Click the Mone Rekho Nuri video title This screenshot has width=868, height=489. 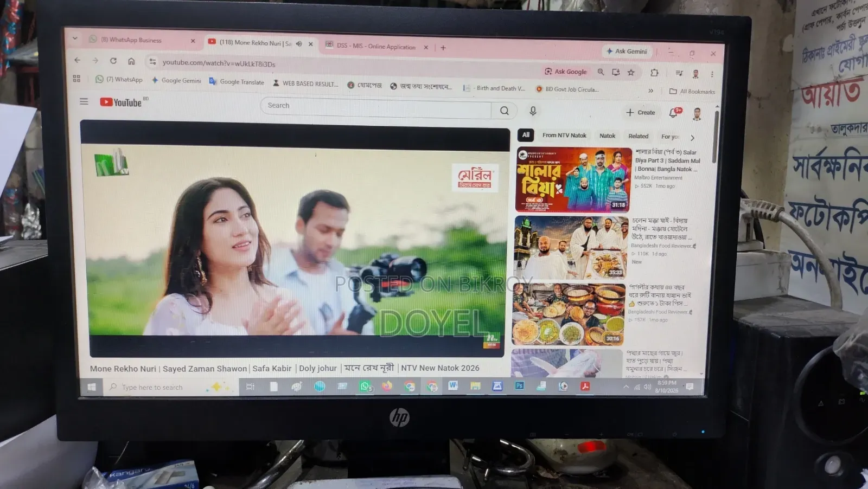tap(285, 368)
